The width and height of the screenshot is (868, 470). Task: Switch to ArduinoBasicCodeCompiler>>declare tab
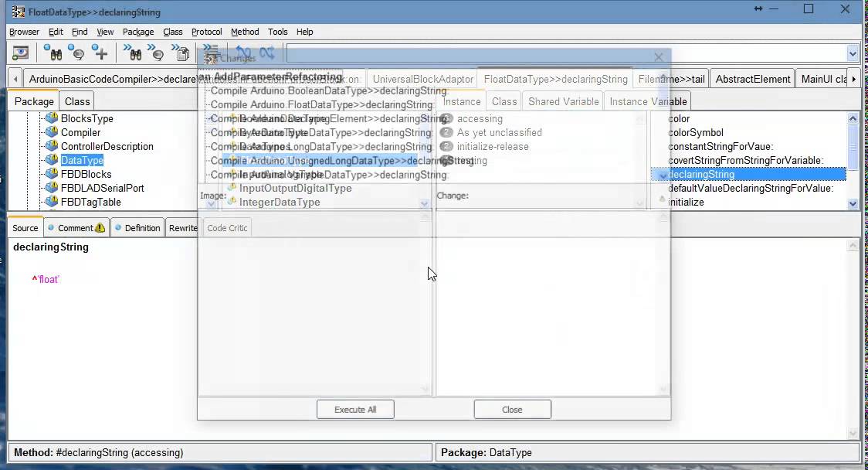click(113, 79)
